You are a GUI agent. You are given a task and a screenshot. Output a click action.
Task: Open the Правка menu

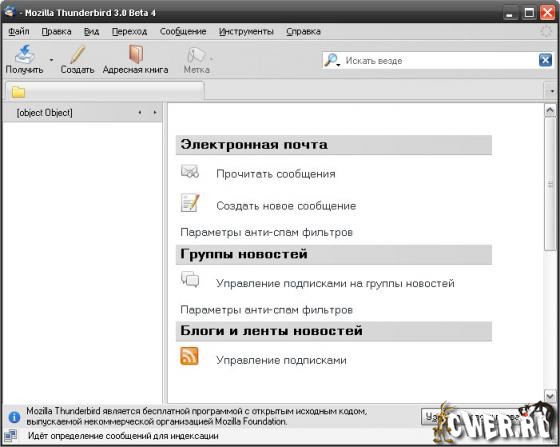coord(56,31)
